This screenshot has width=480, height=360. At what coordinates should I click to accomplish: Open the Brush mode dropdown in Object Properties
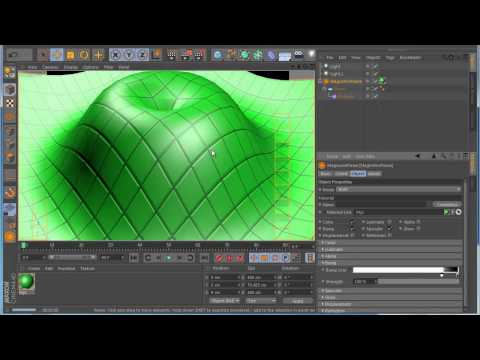click(x=399, y=189)
